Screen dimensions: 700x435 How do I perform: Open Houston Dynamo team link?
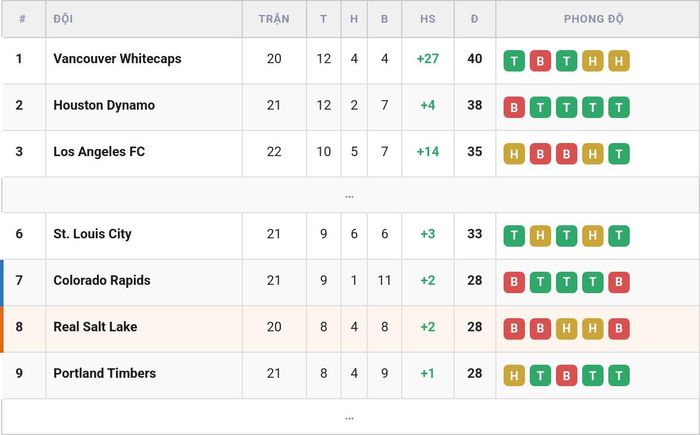point(104,105)
